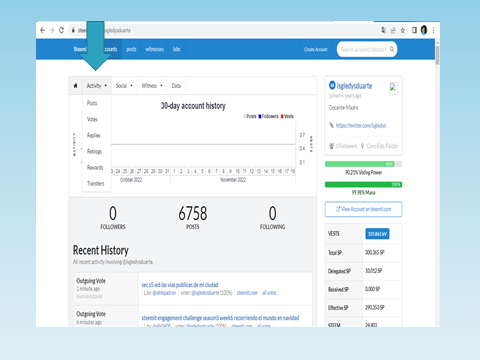This screenshot has height=360, width=480.
Task: Click the browser forward arrow
Action: [x=52, y=30]
